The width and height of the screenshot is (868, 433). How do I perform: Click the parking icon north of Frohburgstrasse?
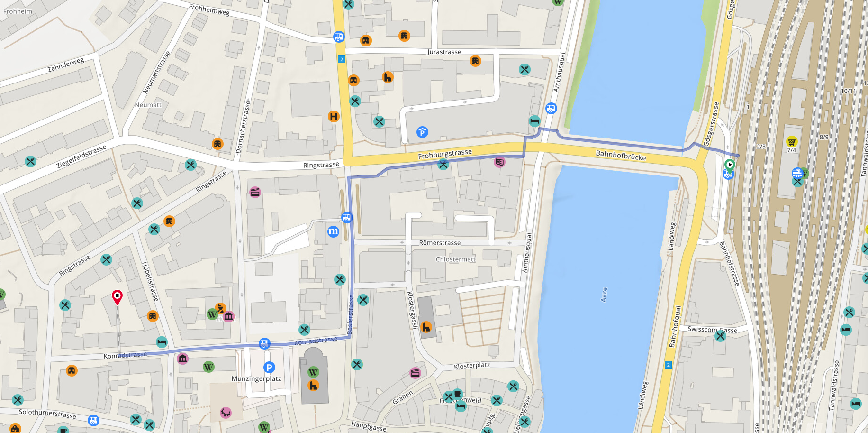422,132
